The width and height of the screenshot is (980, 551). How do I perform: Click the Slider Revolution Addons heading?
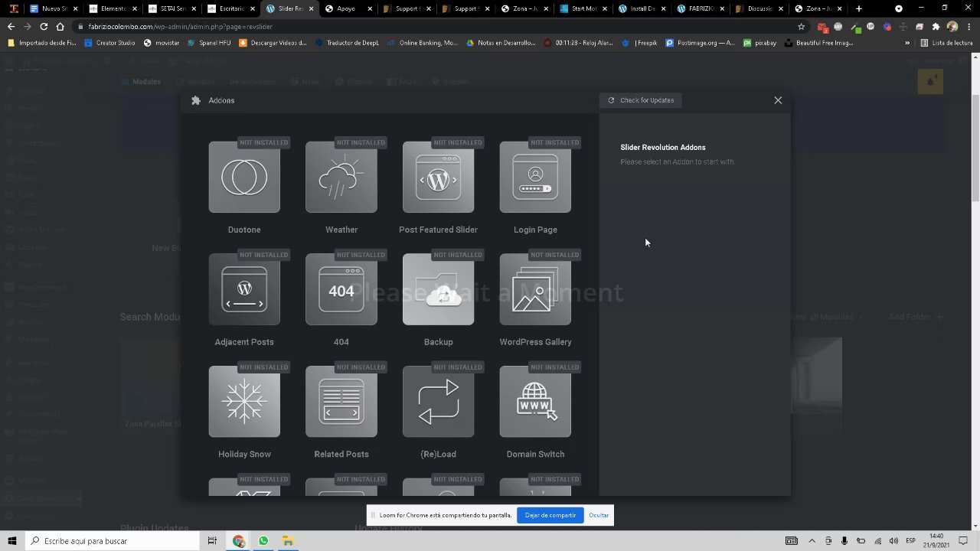pyautogui.click(x=663, y=147)
